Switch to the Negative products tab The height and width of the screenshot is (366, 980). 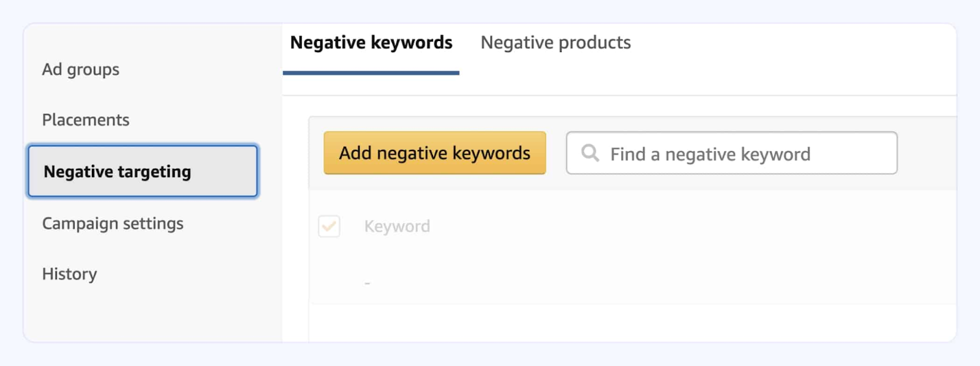coord(556,43)
